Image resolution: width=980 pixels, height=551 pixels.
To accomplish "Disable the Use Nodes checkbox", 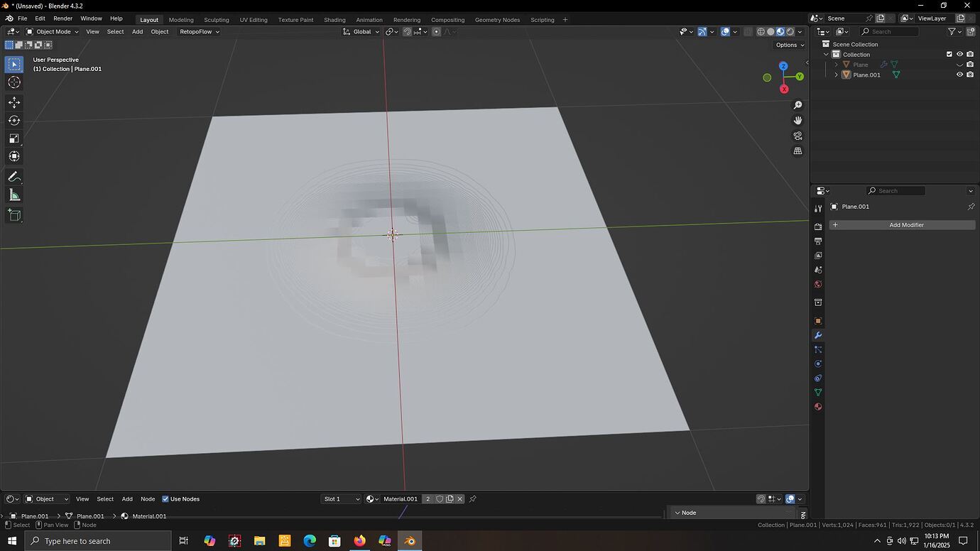I will (165, 499).
